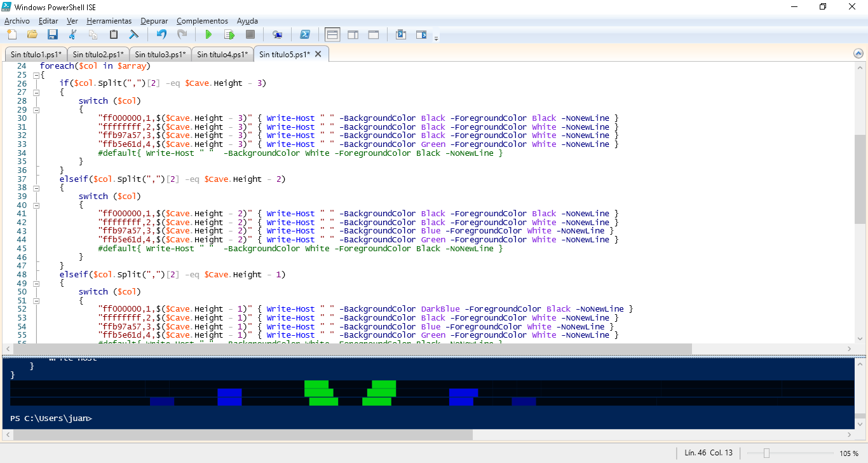This screenshot has width=868, height=463.
Task: Click the Stop Operation icon
Action: [250, 34]
